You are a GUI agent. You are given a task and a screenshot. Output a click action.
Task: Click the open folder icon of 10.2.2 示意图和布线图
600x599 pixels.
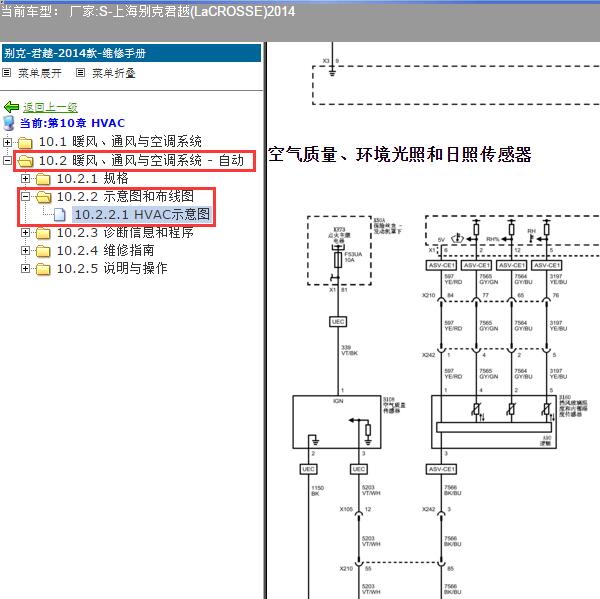coord(43,197)
